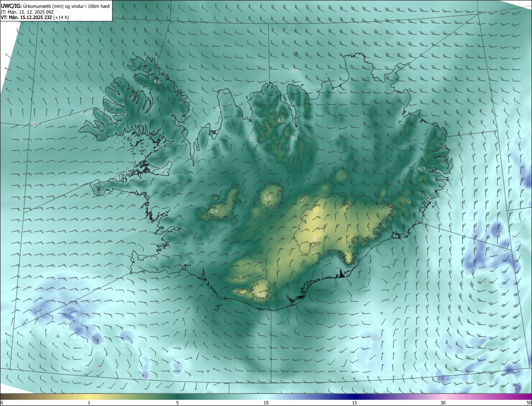
Task: Click the "30" tick on the color scale
Action: (x=443, y=403)
